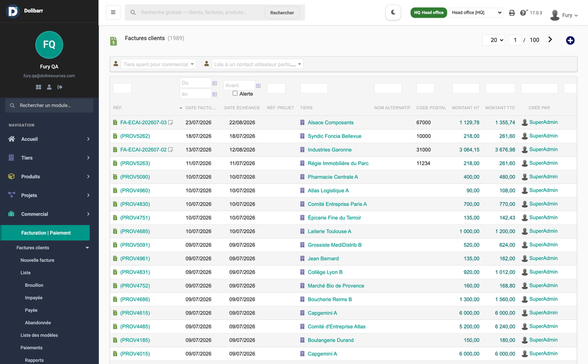Click the Projets network icon in the sidebar
The width and height of the screenshot is (588, 364).
coord(12,195)
